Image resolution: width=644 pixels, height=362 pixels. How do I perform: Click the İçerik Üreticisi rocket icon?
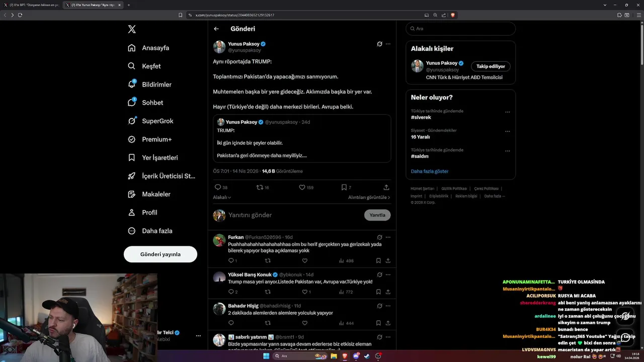tap(132, 176)
